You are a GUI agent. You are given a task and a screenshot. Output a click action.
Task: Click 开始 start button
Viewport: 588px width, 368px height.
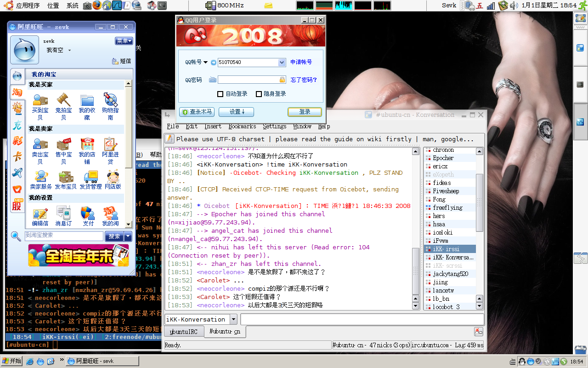point(12,361)
